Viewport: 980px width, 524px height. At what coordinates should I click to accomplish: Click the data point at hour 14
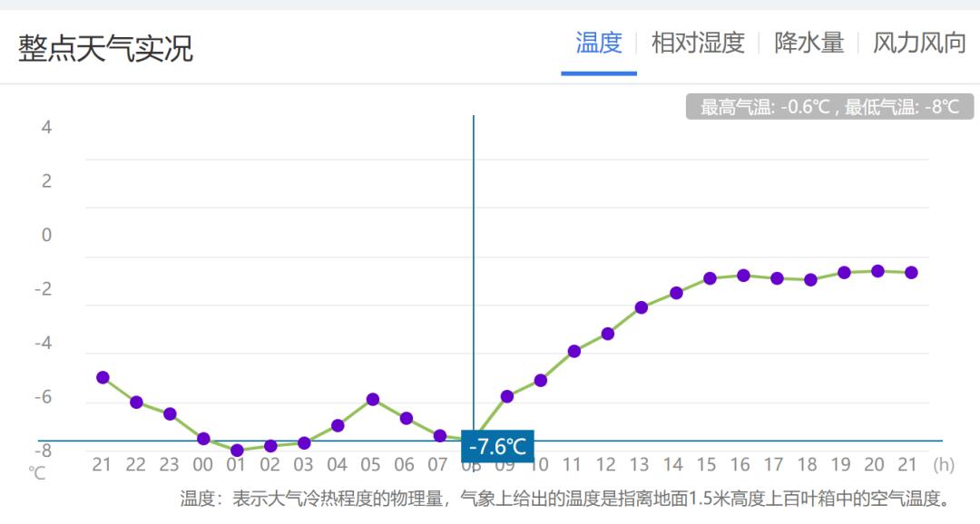[x=676, y=293]
